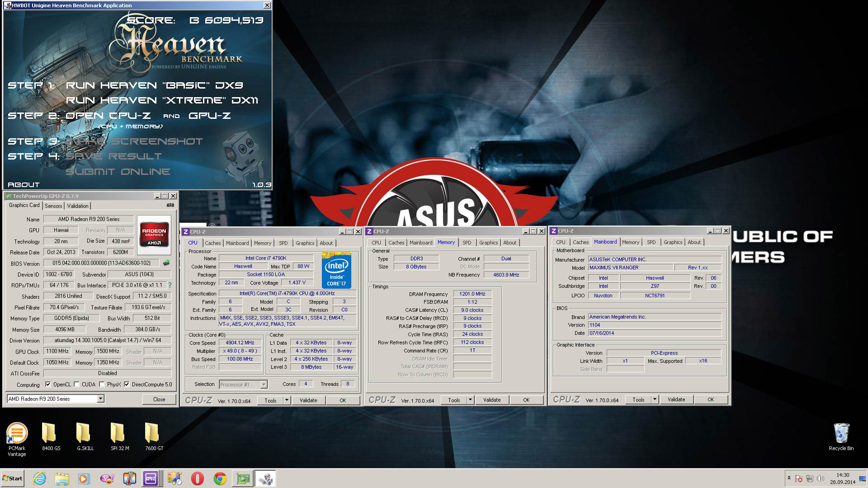Select the 7600 GT folder icon
868x488 pixels.
[153, 433]
